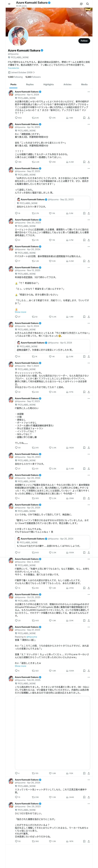Open the more menu on the Sep 17, 2023 post
98x868 pixels.
(89, 398)
